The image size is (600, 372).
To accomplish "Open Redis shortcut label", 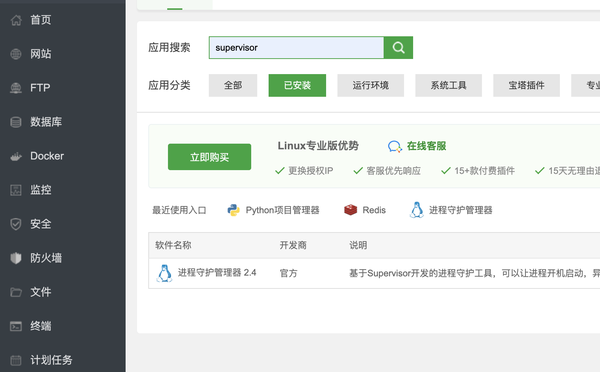I will pos(374,210).
